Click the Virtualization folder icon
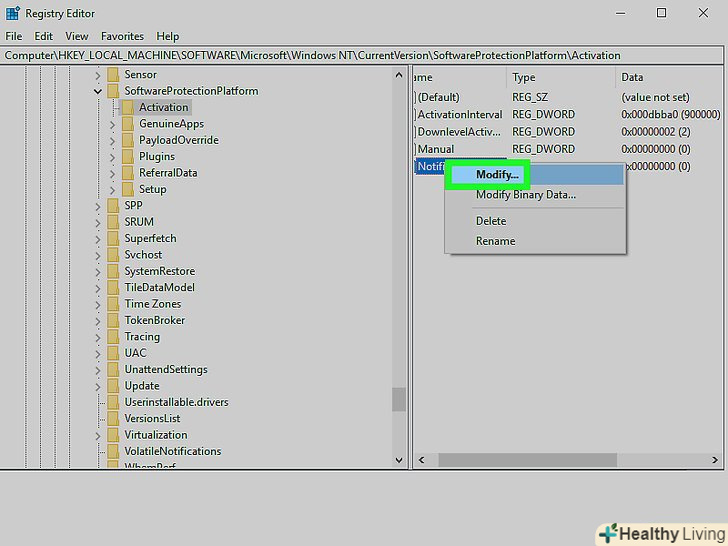 coord(113,435)
